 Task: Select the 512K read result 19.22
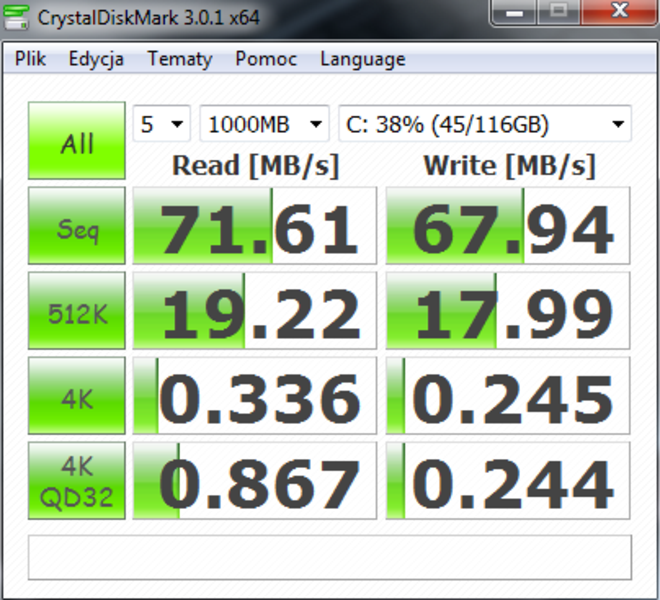point(255,311)
